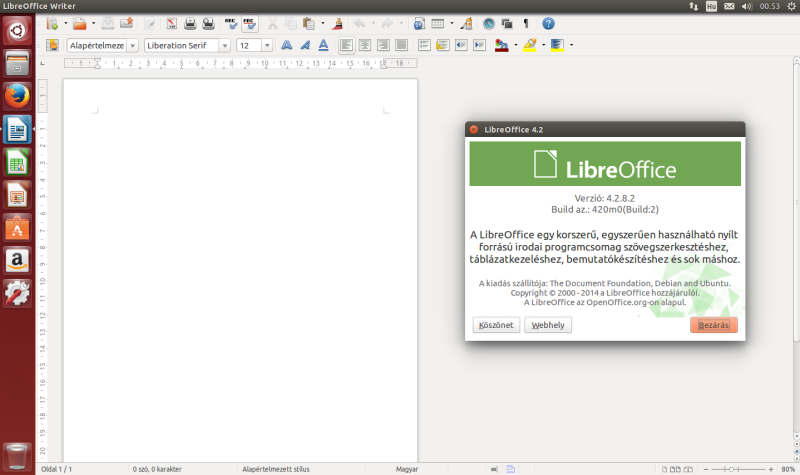800x475 pixels.
Task: Open Ubuntu Software Center from dock
Action: [17, 228]
